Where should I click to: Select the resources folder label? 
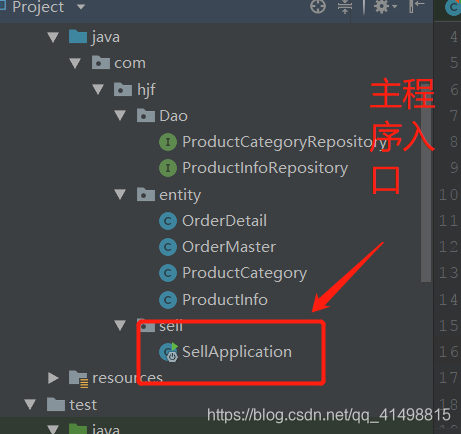[x=127, y=378]
